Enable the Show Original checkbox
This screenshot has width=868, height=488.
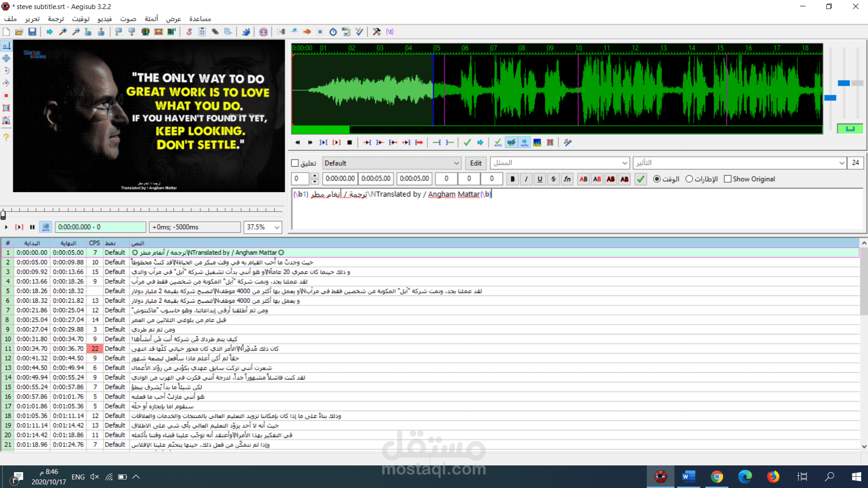point(727,179)
